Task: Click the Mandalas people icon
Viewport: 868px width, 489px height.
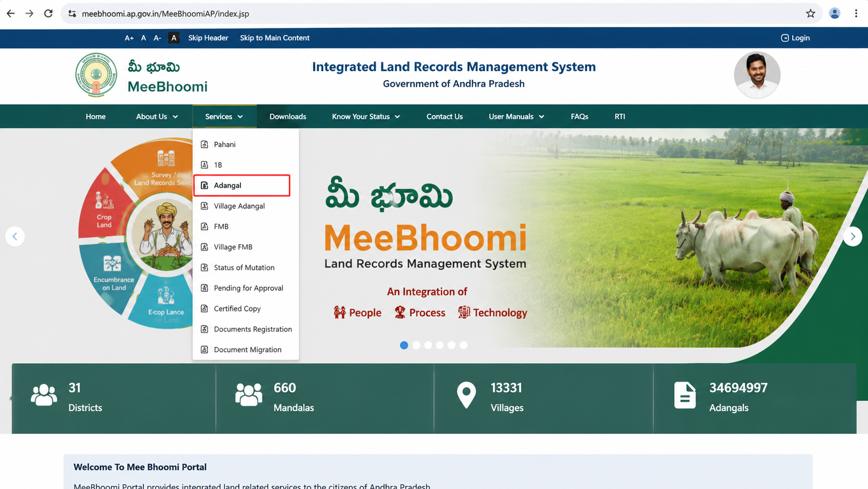Action: [249, 395]
